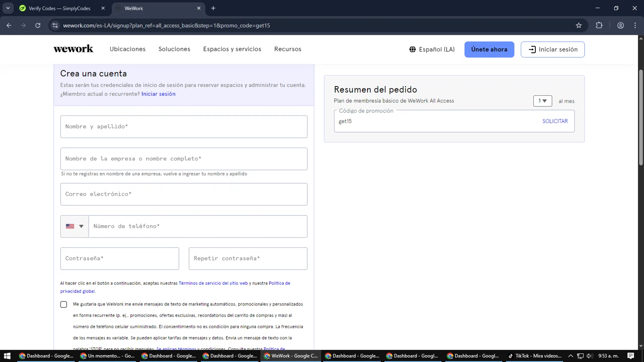Open the Ubicaciones menu
Screen dimensions: 644x362
pos(128,49)
